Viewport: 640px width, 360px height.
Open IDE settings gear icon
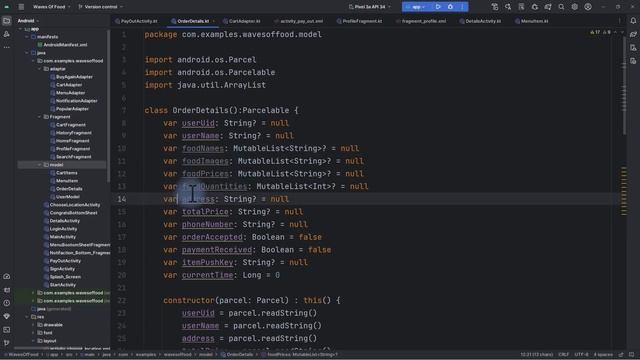click(x=575, y=7)
